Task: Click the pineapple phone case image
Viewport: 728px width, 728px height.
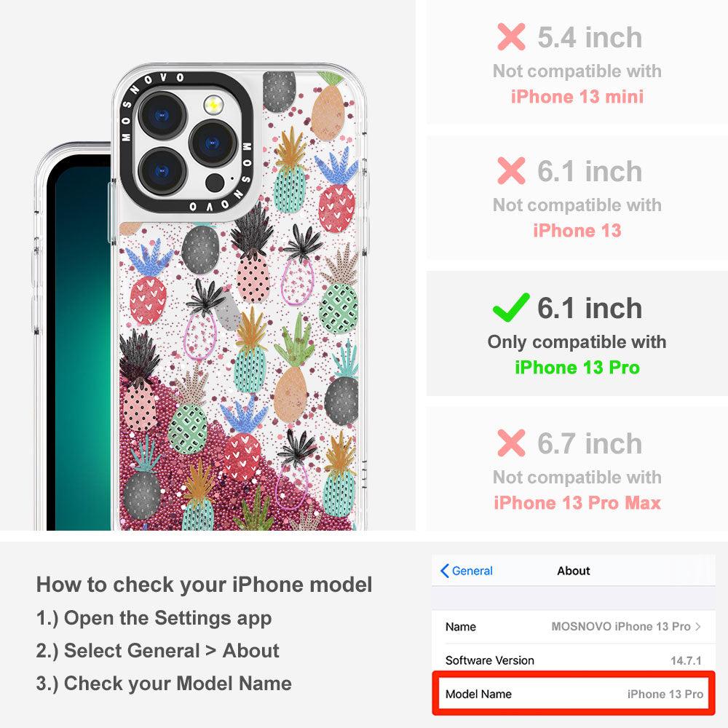Action: coord(239,297)
